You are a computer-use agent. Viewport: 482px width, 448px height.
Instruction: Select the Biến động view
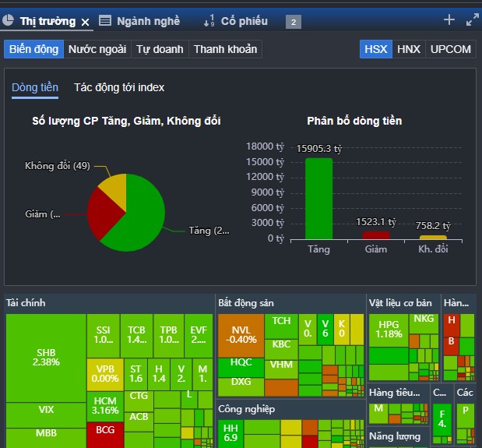pyautogui.click(x=33, y=49)
